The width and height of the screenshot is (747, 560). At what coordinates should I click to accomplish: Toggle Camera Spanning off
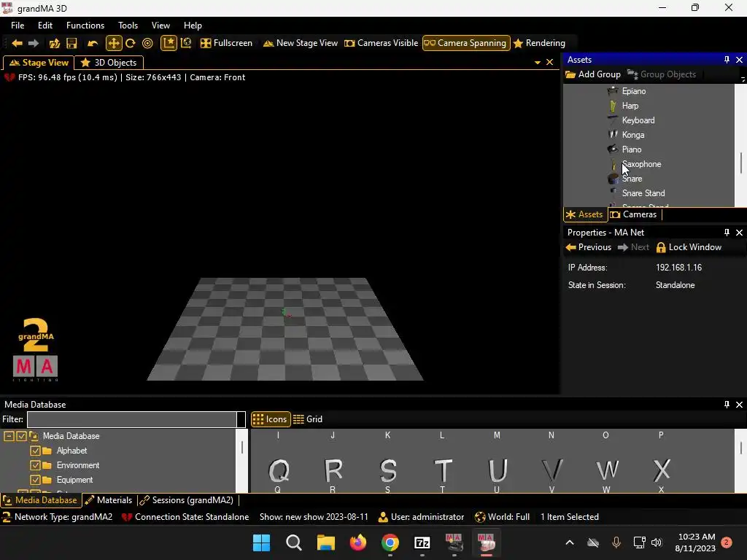click(x=465, y=43)
